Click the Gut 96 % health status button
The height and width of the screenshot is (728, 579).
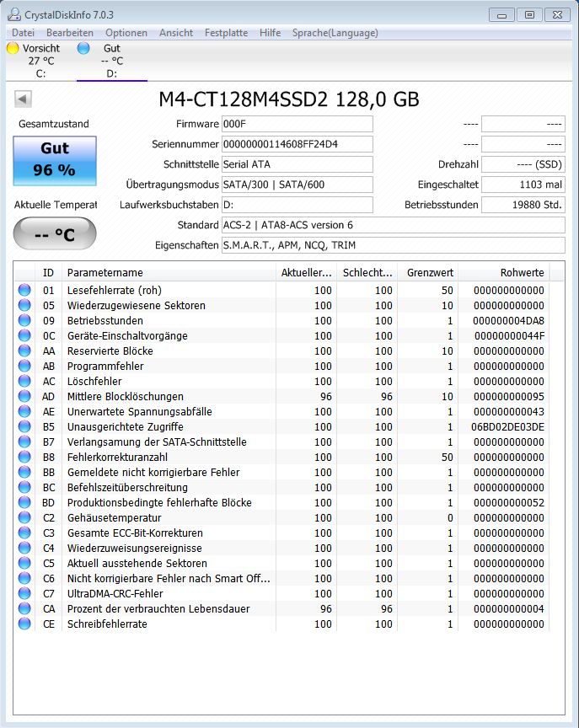55,160
